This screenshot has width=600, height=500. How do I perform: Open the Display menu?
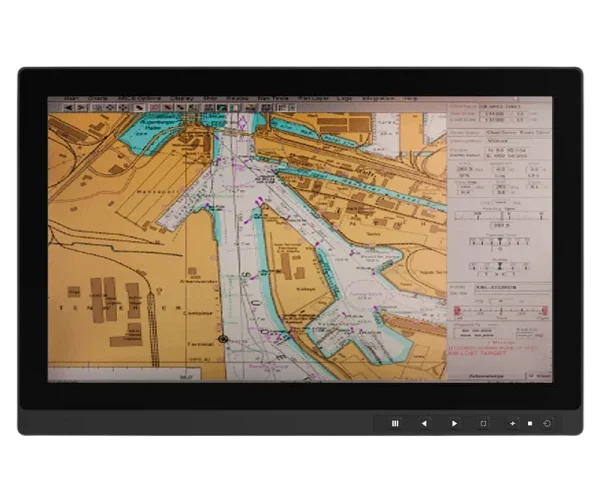coord(179,99)
